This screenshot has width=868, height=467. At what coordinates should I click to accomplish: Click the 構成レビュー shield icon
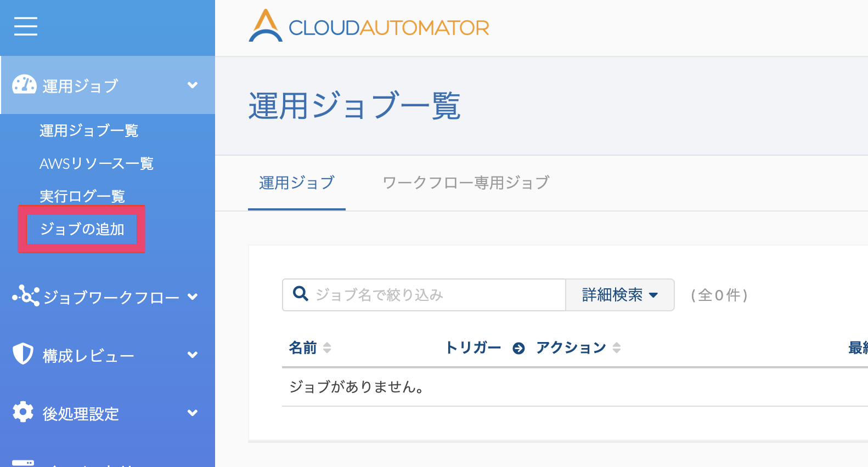pyautogui.click(x=23, y=354)
